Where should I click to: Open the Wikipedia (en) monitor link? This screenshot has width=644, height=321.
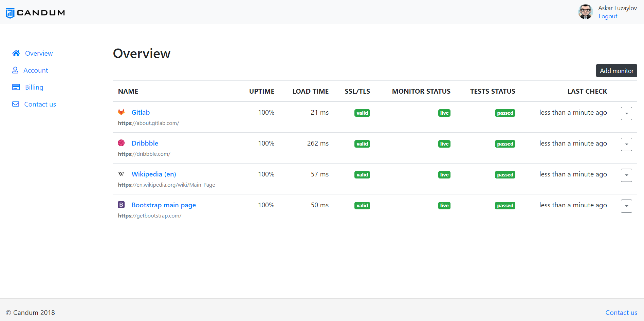pos(154,174)
